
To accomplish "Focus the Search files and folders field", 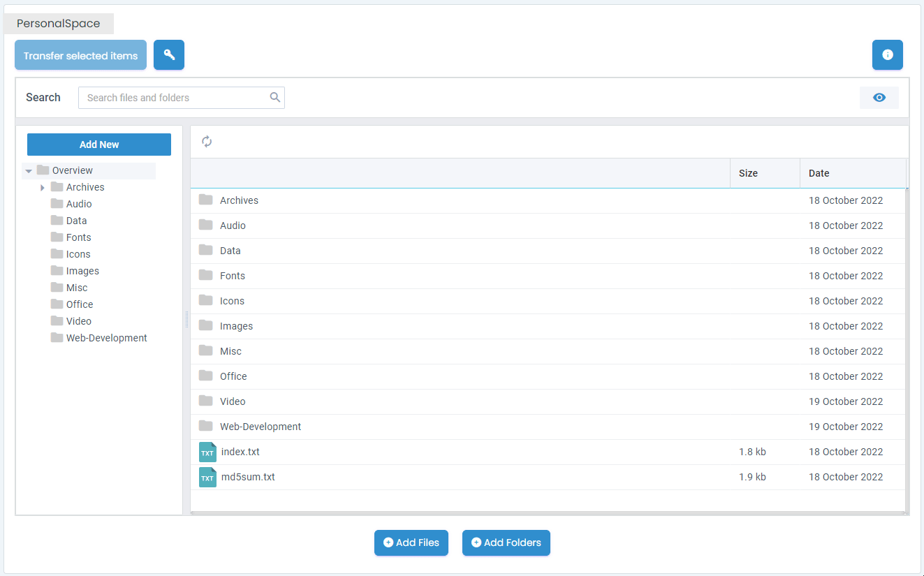I will [x=173, y=98].
